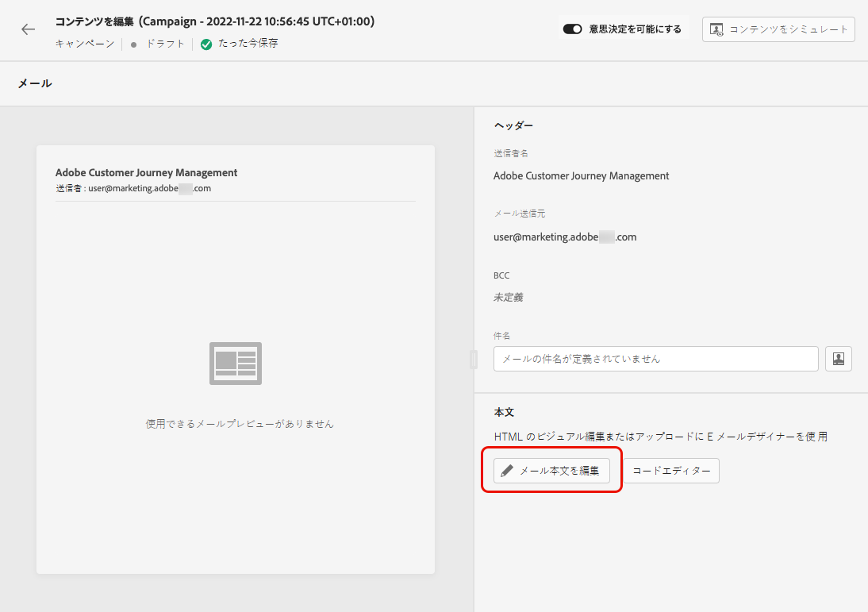Click the 使用できるメールプレビューがありません message
Image resolution: width=868 pixels, height=612 pixels.
[x=240, y=424]
